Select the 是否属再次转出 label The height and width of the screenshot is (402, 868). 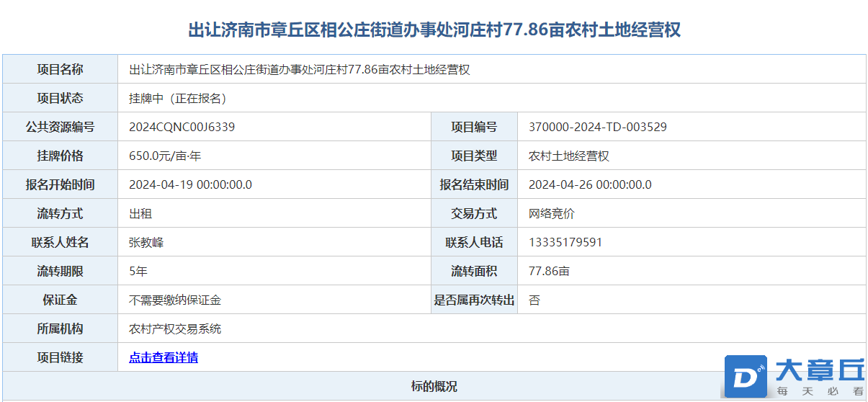point(474,300)
